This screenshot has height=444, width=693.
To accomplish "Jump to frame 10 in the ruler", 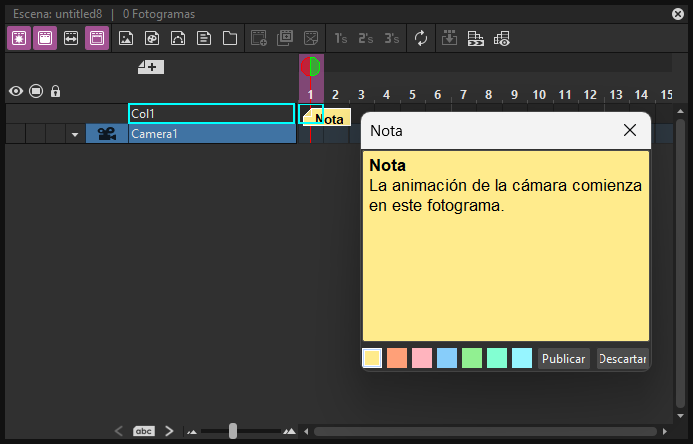I will (x=539, y=95).
